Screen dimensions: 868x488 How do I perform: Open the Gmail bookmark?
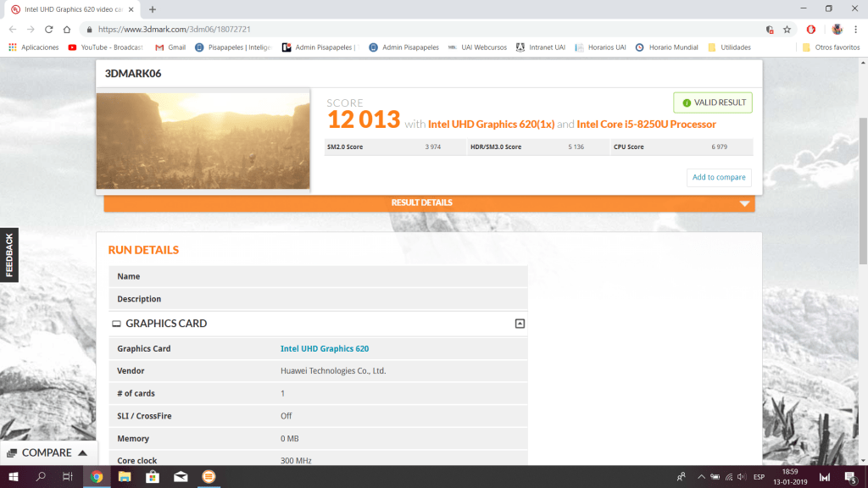170,47
